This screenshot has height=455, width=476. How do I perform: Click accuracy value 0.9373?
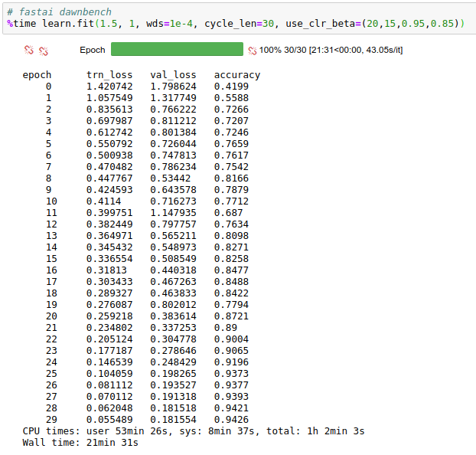click(231, 374)
